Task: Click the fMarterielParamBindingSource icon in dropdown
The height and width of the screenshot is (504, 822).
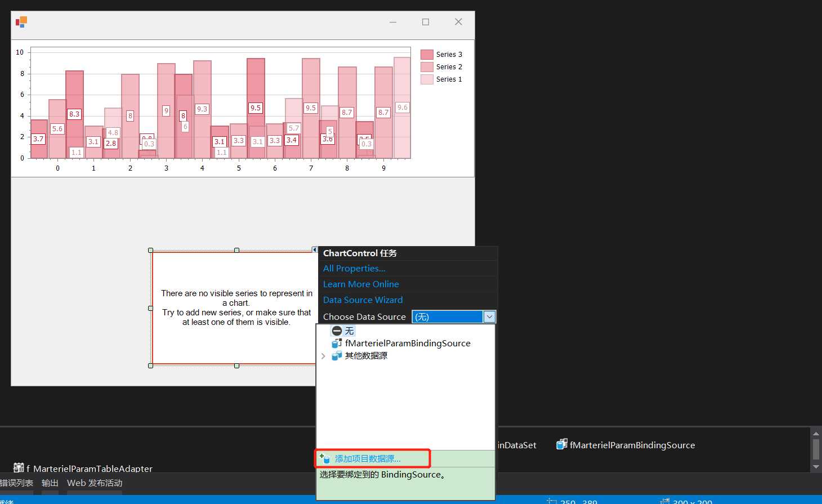Action: coord(337,343)
